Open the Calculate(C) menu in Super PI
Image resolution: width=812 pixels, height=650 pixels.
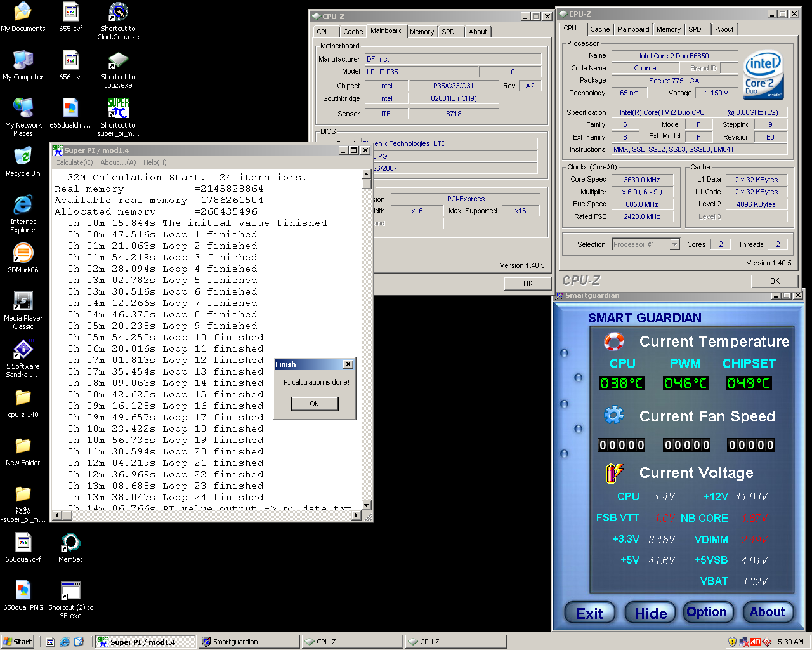(x=74, y=162)
